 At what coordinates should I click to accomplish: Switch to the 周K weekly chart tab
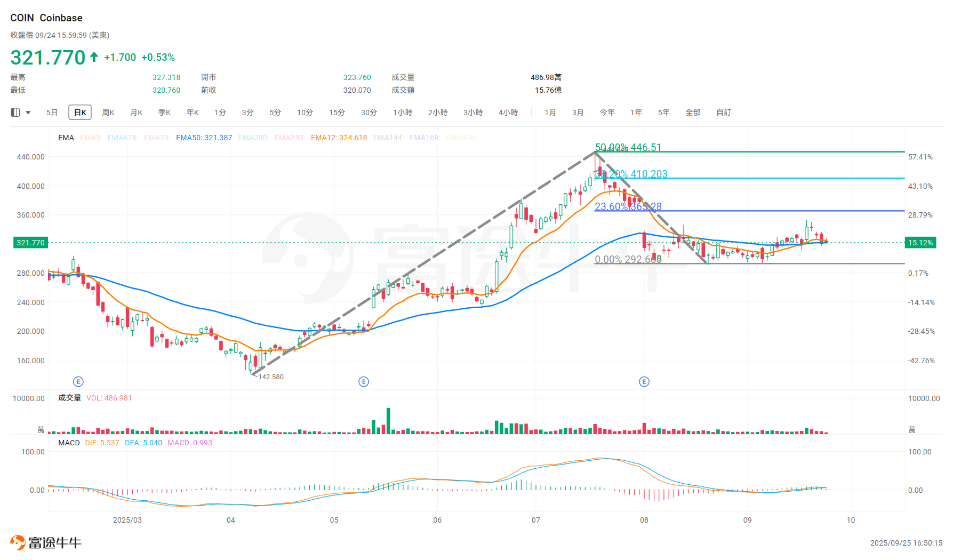(108, 112)
